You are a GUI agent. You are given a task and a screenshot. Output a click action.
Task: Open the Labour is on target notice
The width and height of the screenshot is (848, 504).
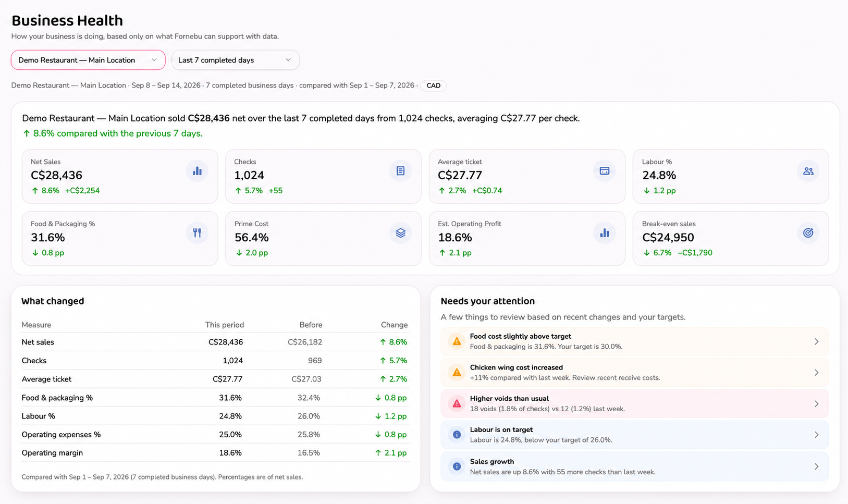(634, 435)
